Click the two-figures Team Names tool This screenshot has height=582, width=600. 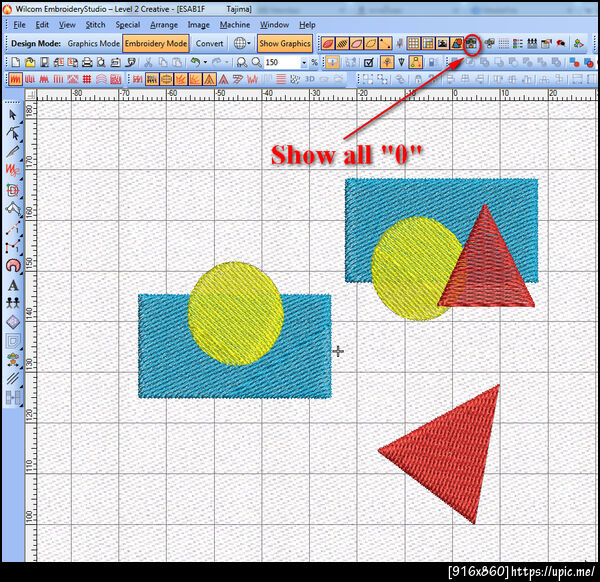pyautogui.click(x=13, y=303)
